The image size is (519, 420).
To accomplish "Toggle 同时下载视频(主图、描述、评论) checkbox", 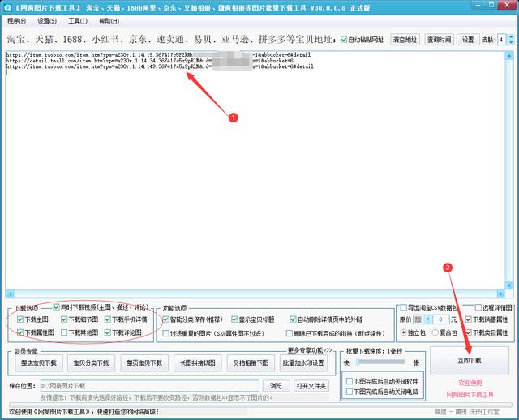I will [x=56, y=307].
